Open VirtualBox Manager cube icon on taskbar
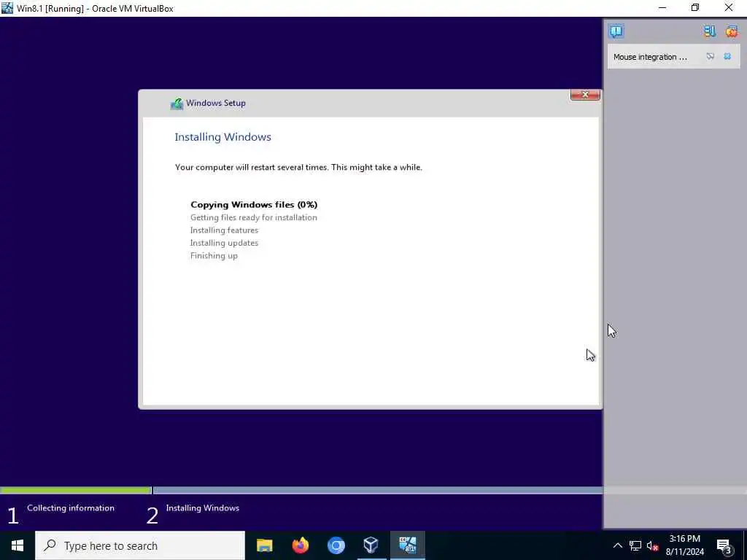The image size is (747, 560). pyautogui.click(x=371, y=545)
